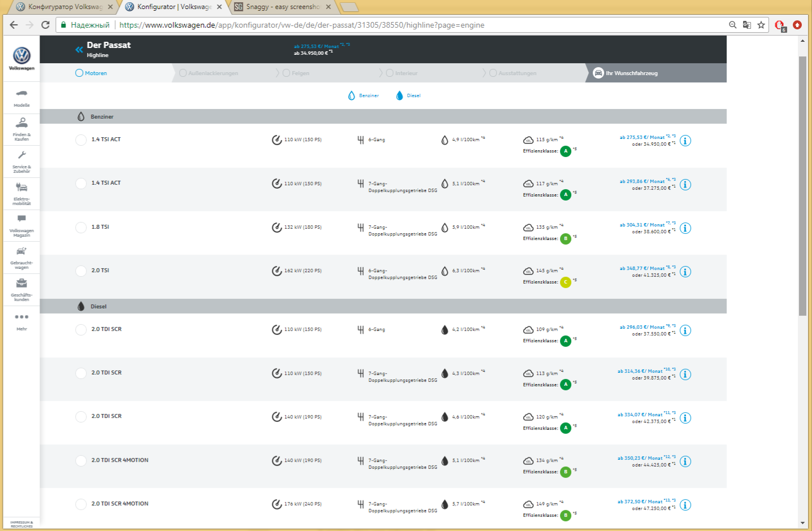Viewport: 812px width, 531px height.
Task: Close the Snaggy browser tab
Action: pos(328,7)
